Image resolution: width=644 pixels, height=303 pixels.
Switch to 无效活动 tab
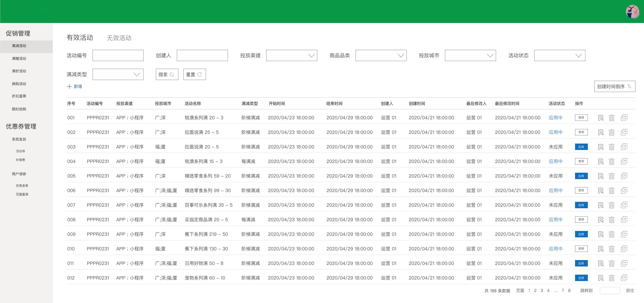(119, 38)
